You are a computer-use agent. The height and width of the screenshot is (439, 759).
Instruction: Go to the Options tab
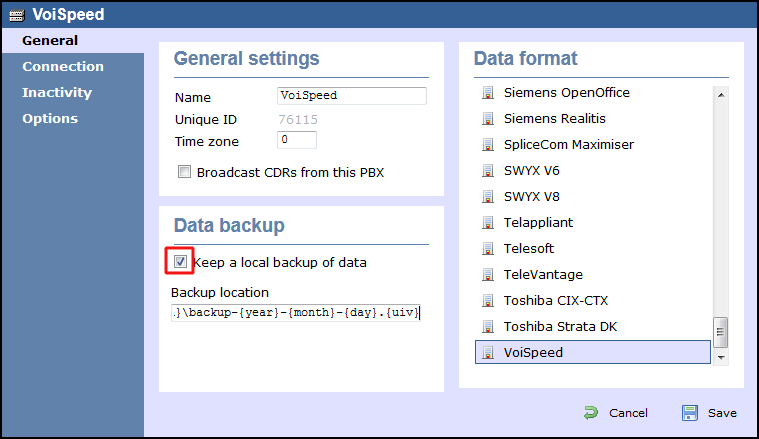[50, 119]
